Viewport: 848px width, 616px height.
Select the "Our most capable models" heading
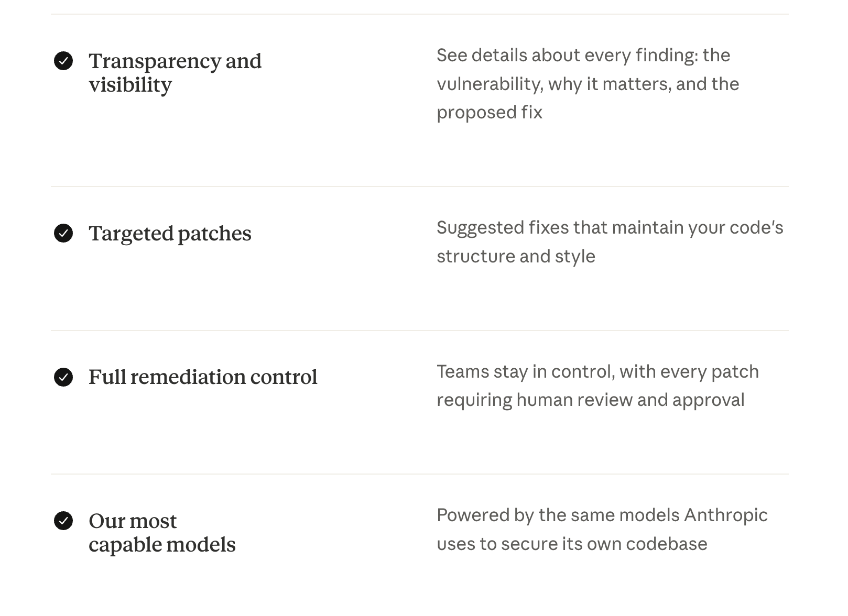[162, 533]
